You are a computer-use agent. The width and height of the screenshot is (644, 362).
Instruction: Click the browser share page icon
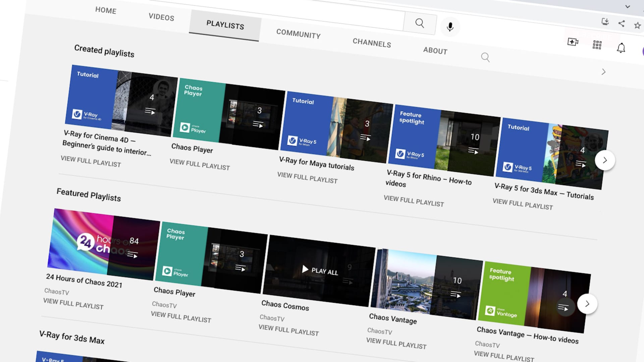click(622, 23)
